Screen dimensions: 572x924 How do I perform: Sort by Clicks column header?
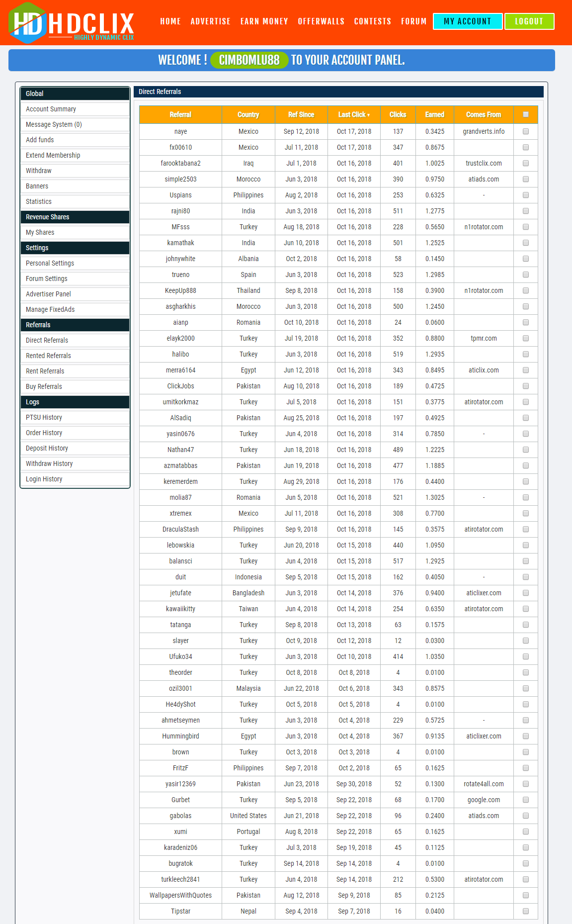click(398, 114)
